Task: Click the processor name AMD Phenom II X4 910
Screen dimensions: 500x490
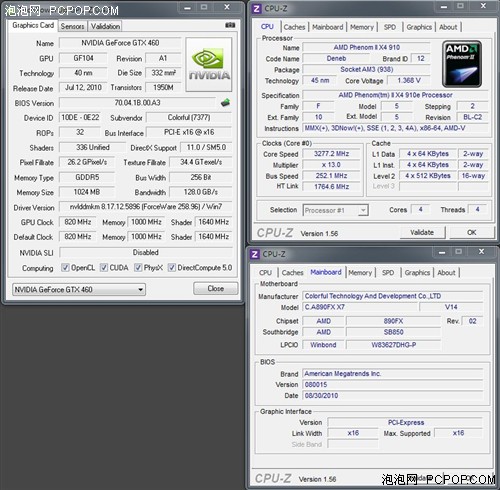Action: (366, 47)
